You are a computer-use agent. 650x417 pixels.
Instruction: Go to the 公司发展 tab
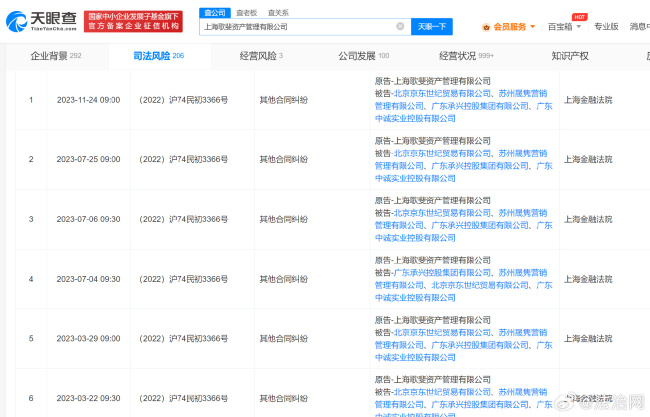tap(363, 56)
